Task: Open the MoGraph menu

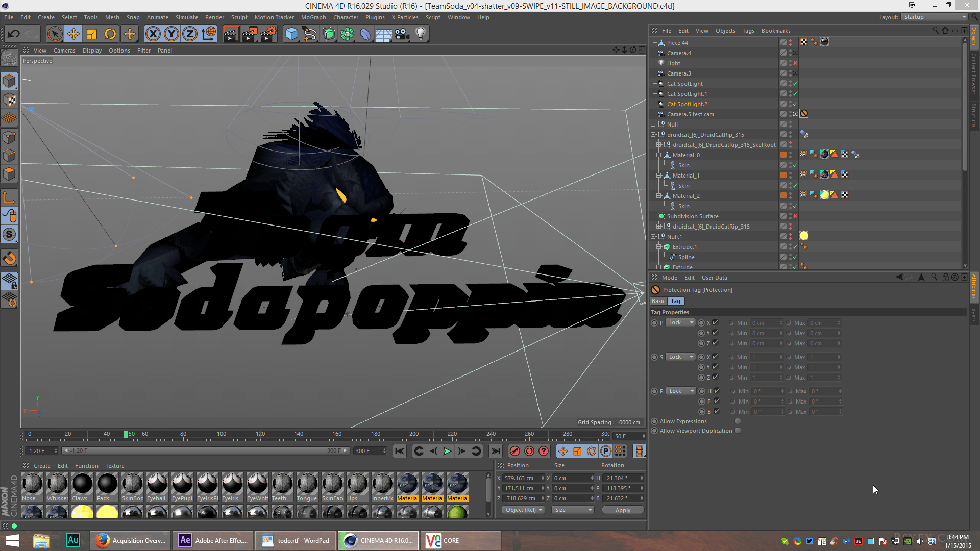Action: tap(313, 17)
